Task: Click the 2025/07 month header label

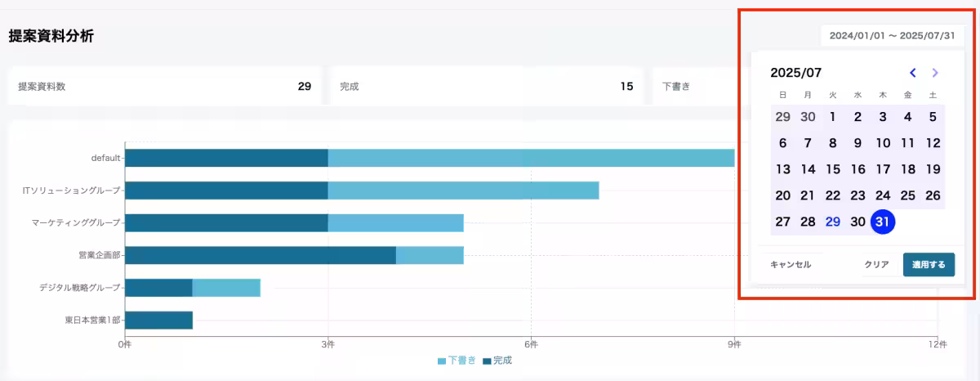Action: pyautogui.click(x=795, y=73)
